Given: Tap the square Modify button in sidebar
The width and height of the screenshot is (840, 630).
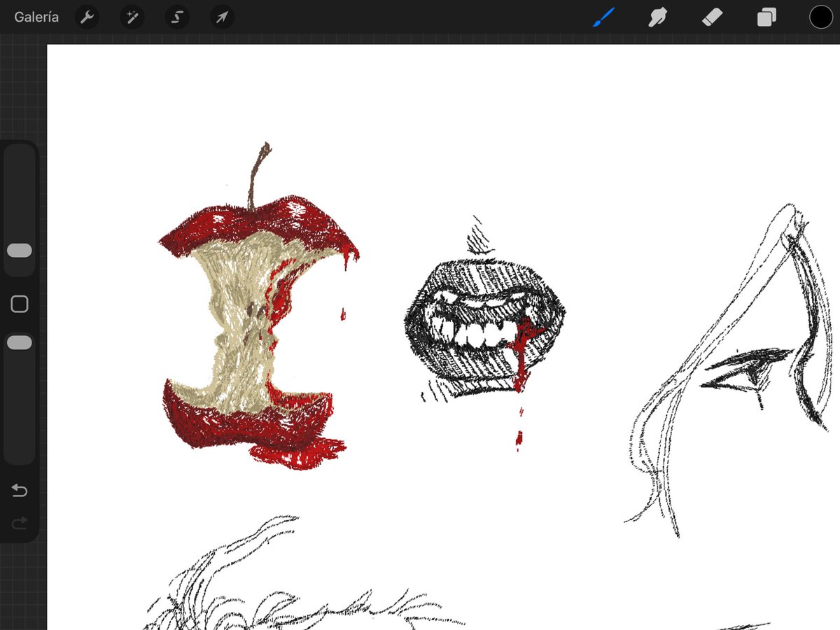Looking at the screenshot, I should click(x=20, y=304).
